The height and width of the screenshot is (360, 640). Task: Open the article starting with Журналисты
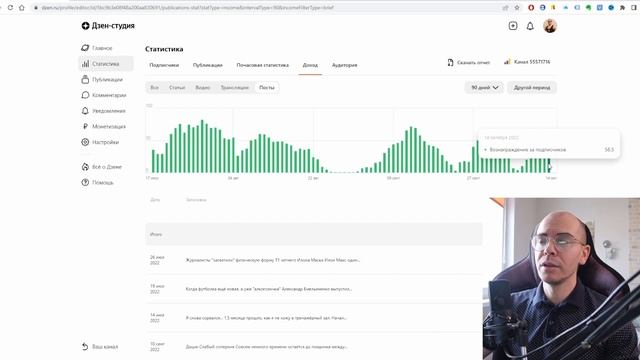pos(273,260)
